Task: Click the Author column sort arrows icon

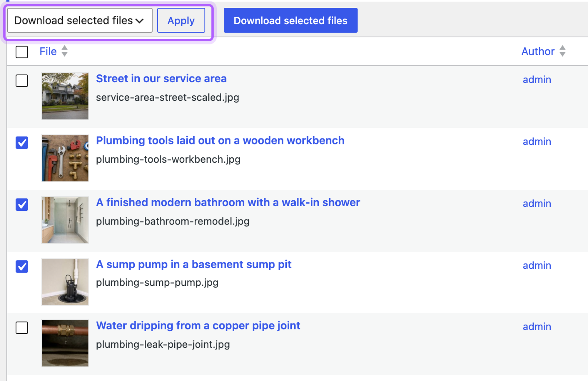Action: tap(562, 51)
